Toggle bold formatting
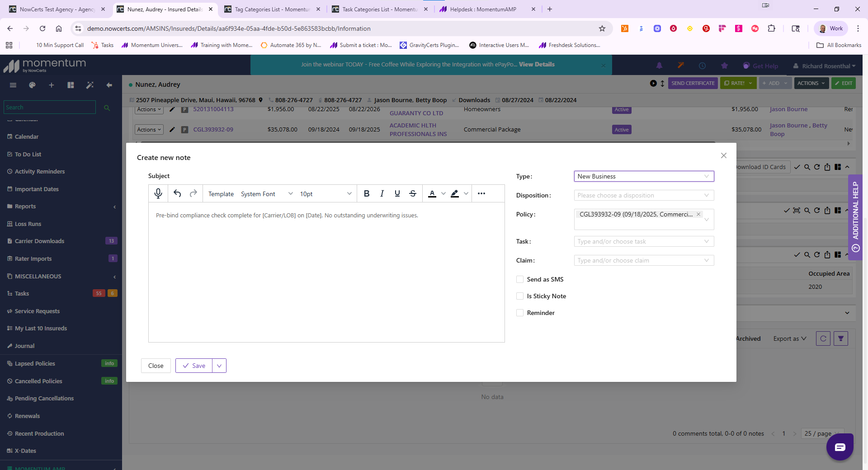868x470 pixels. (367, 193)
